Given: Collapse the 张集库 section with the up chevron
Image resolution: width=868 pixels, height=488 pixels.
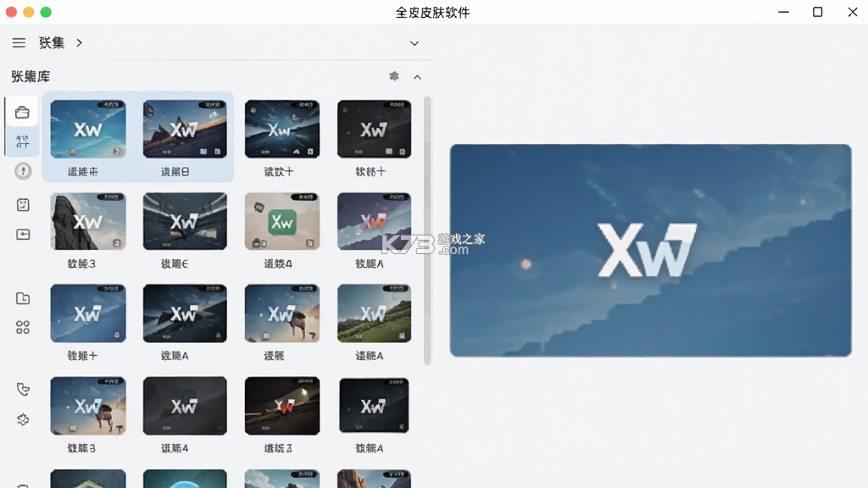Looking at the screenshot, I should pos(417,77).
